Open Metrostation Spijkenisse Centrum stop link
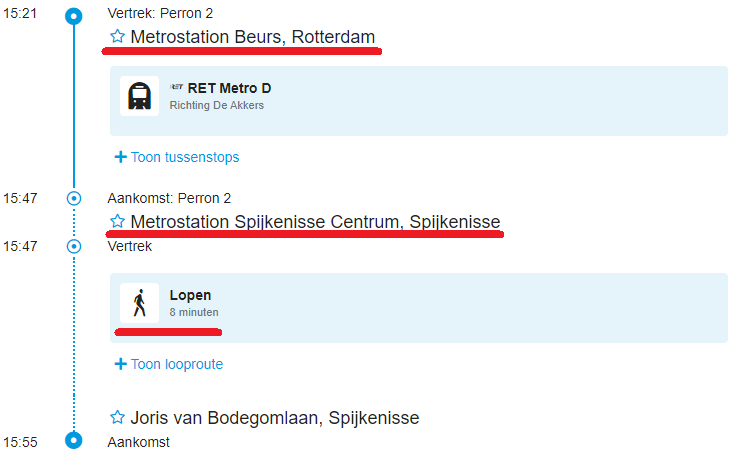Viewport: 729px width, 461px height. click(x=315, y=221)
